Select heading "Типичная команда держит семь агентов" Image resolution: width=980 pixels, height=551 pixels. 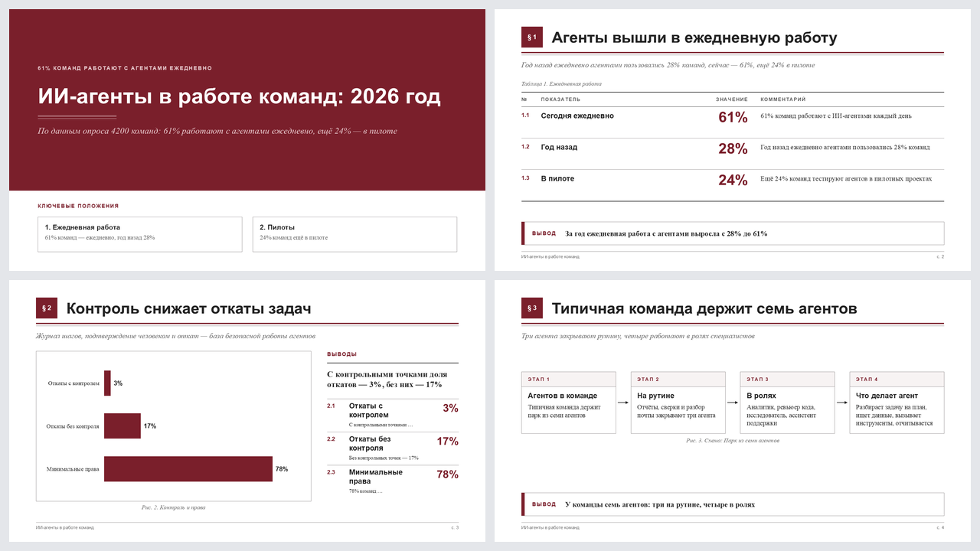pyautogui.click(x=704, y=309)
